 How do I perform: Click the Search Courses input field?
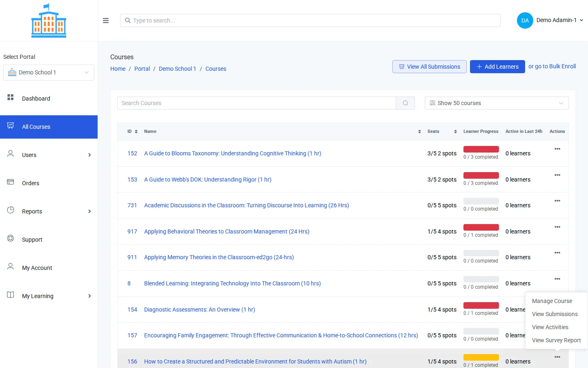[x=256, y=103]
